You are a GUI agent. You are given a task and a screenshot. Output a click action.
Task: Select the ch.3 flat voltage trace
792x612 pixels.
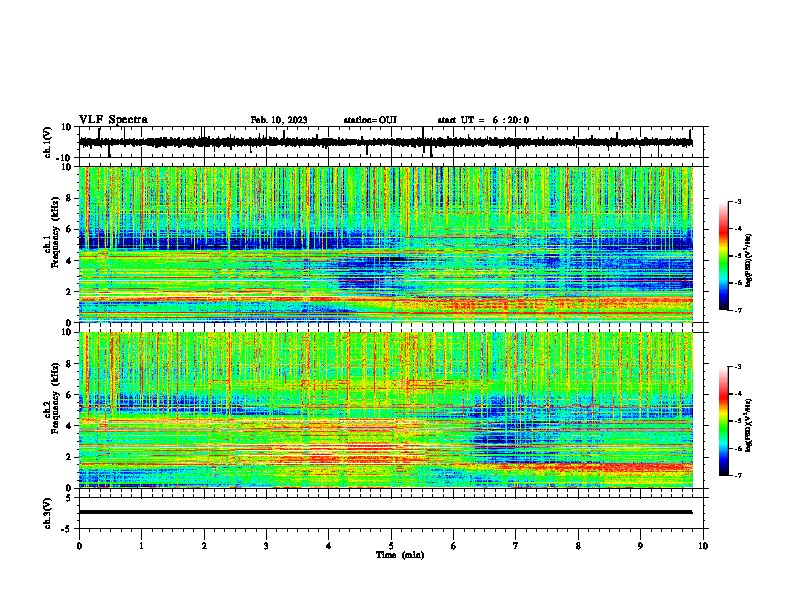point(385,512)
